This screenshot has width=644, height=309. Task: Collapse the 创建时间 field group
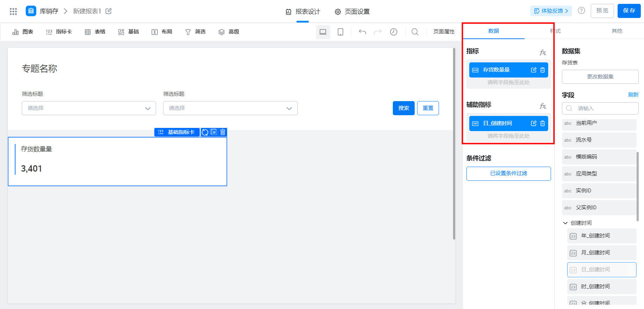(x=565, y=223)
